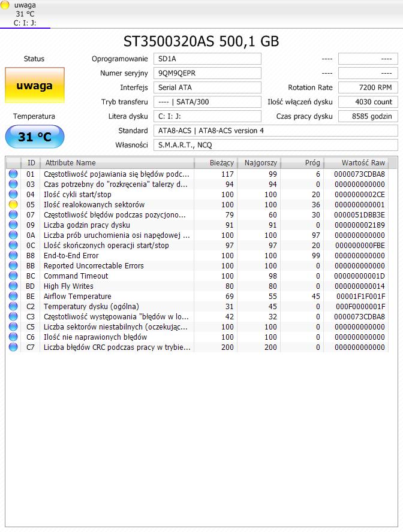
Task: Click the Wartość Raw column header
Action: pyautogui.click(x=356, y=163)
